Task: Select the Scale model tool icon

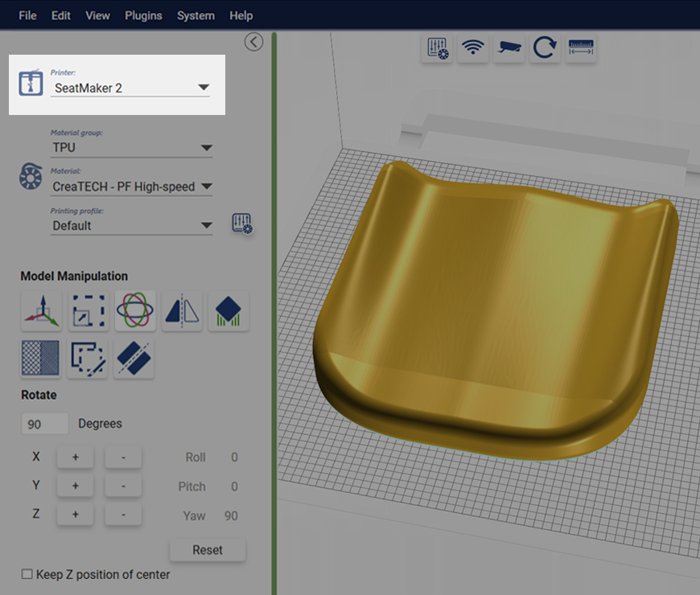Action: pyautogui.click(x=89, y=311)
